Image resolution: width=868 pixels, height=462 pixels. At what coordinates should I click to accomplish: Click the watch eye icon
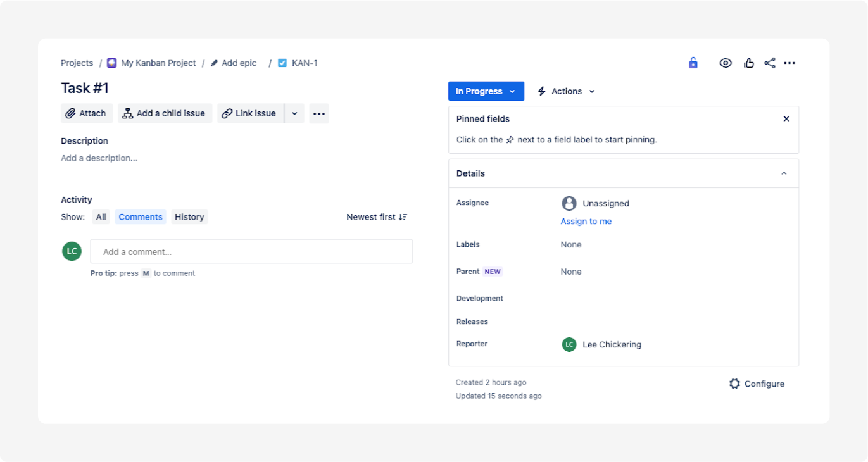click(726, 63)
